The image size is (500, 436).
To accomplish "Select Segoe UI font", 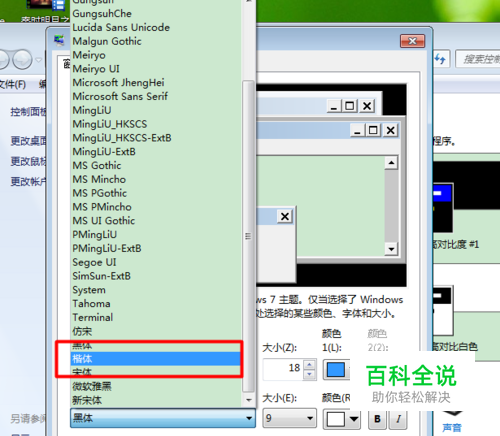I will 156,263.
